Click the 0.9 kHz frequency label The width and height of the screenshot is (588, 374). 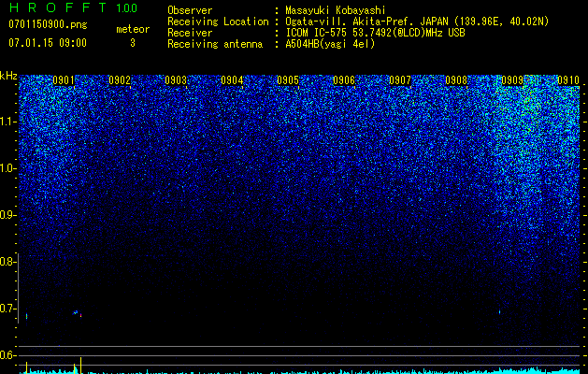[7, 215]
